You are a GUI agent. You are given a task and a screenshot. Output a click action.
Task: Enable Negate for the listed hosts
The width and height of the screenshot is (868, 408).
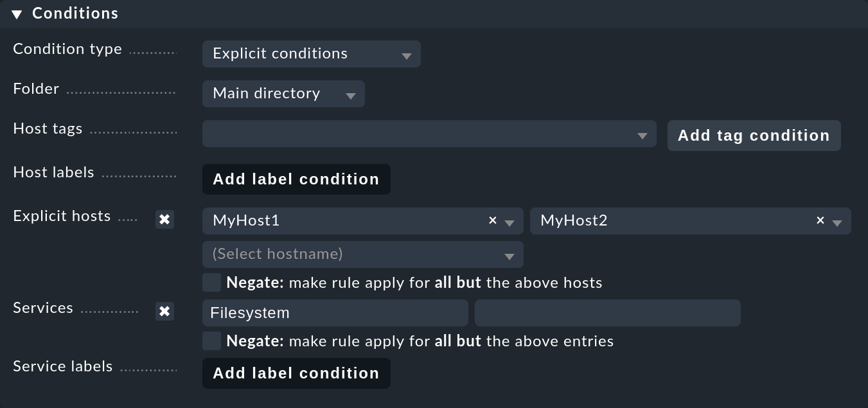(211, 282)
